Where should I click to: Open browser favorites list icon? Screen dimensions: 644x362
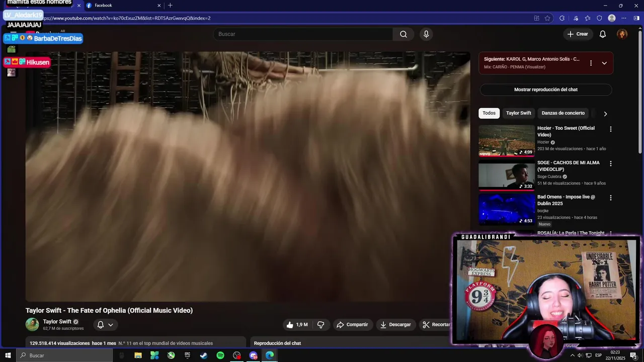point(588,18)
